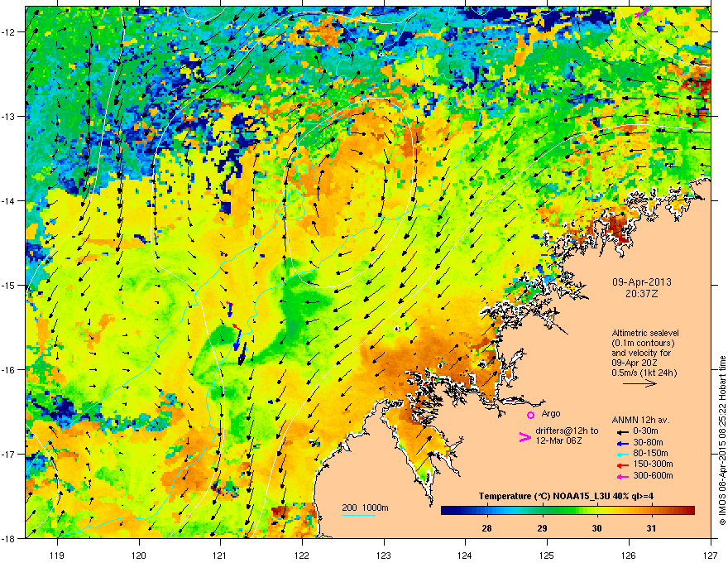Click the longitude axis label 119
This screenshot has height=563, width=728.
57,555
